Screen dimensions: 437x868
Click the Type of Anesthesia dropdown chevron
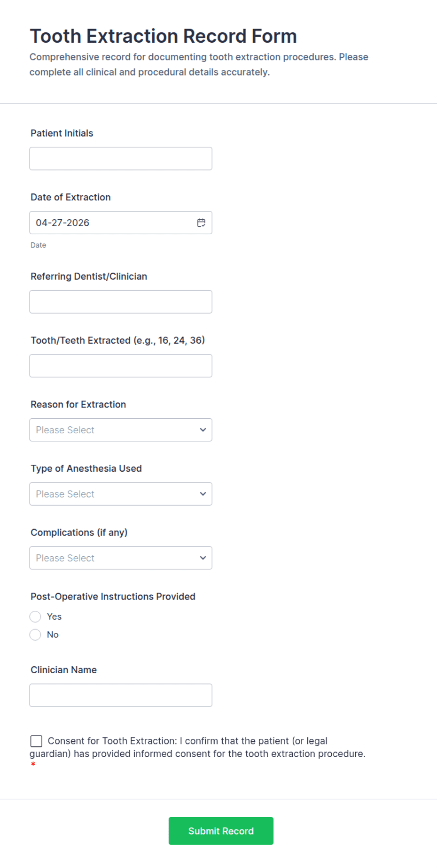pos(203,494)
